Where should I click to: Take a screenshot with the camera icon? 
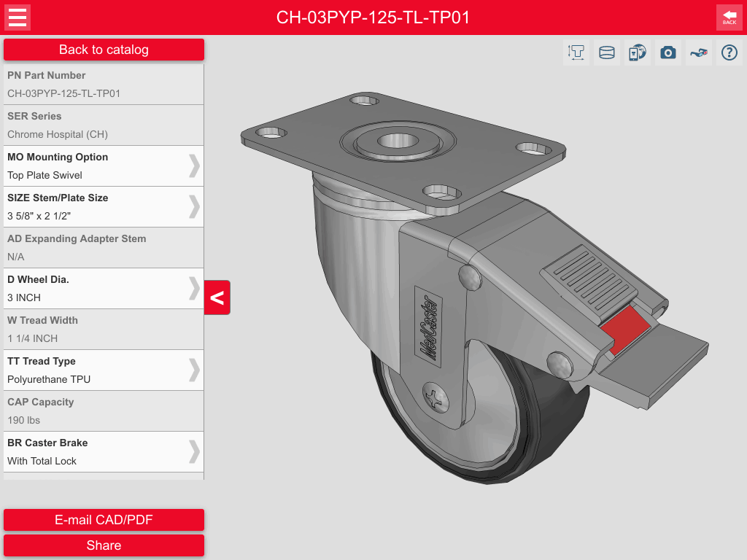[x=667, y=52]
